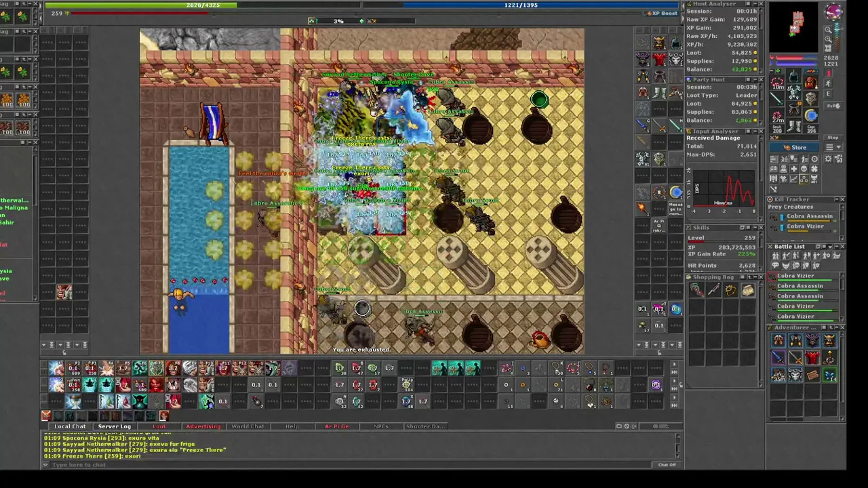
Task: Click the horned helmet item in Adventurer container
Action: [x=829, y=340]
